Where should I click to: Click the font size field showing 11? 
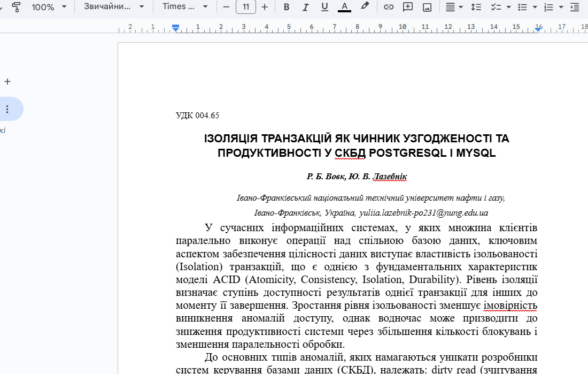245,7
